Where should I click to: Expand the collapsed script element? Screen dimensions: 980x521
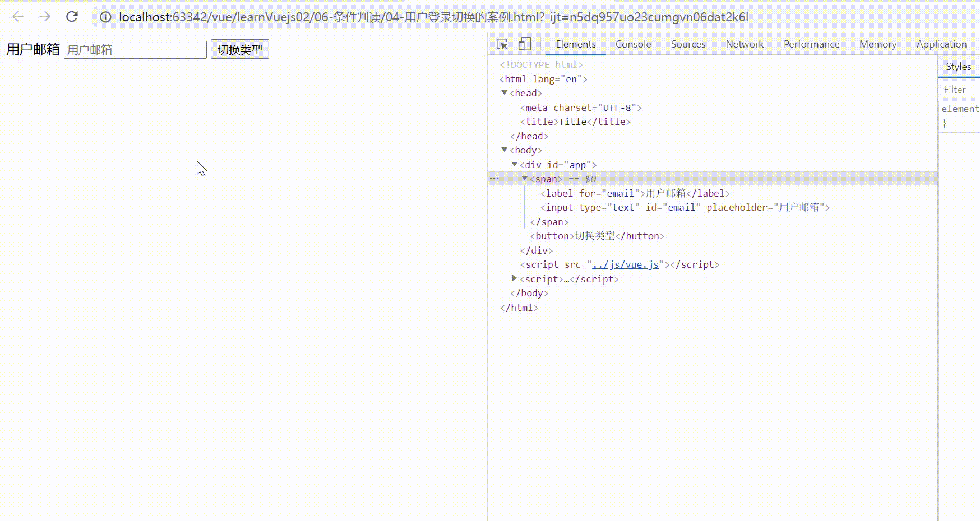(515, 278)
